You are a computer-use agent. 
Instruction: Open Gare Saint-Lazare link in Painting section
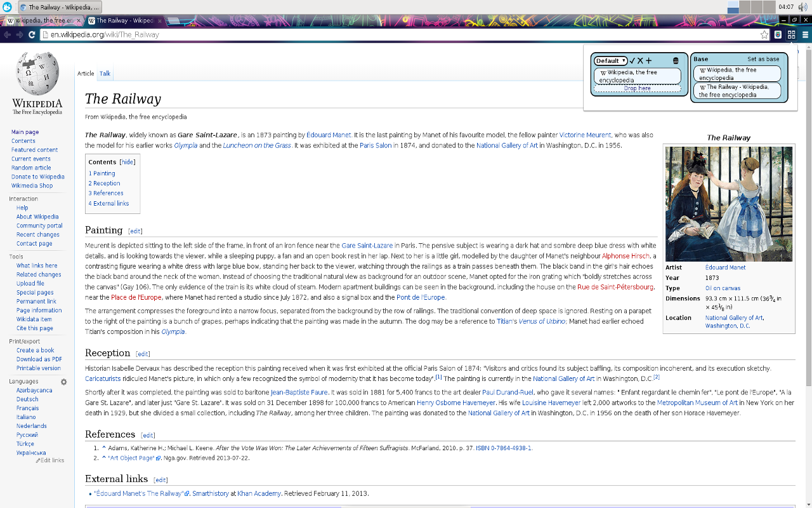(x=367, y=246)
